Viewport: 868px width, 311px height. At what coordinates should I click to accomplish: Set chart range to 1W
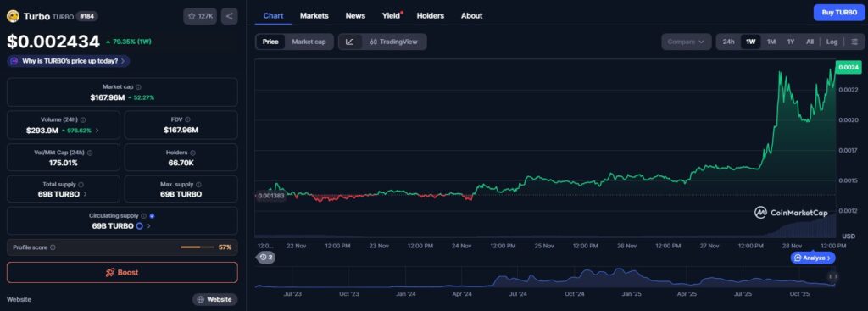(x=751, y=42)
